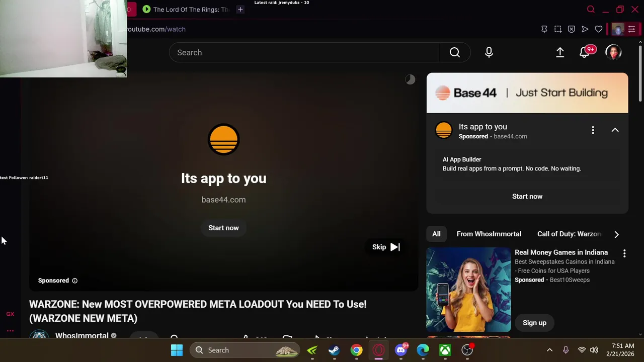The height and width of the screenshot is (362, 644).
Task: Open volume speaker tray icon
Action: pyautogui.click(x=594, y=350)
